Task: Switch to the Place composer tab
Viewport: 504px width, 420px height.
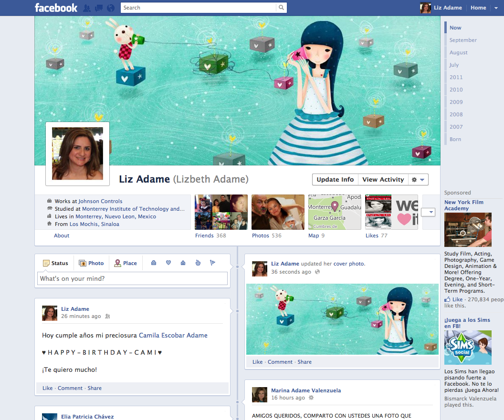Action: (x=126, y=263)
